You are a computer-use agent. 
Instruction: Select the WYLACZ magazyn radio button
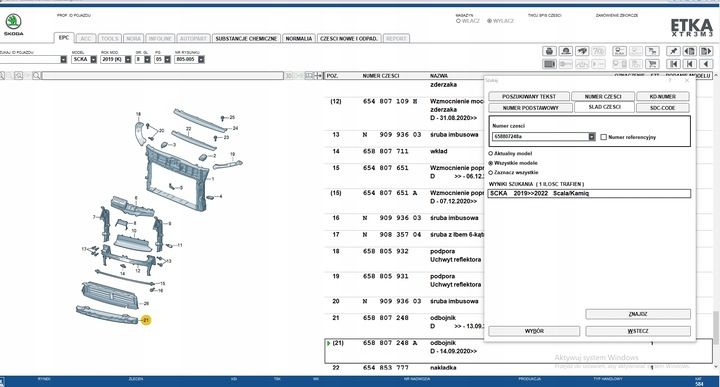(489, 21)
